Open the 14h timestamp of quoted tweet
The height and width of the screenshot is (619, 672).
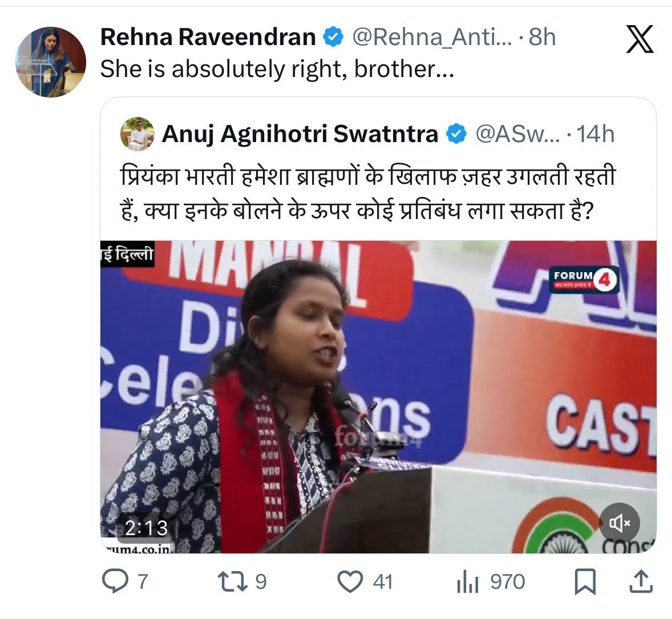point(596,134)
